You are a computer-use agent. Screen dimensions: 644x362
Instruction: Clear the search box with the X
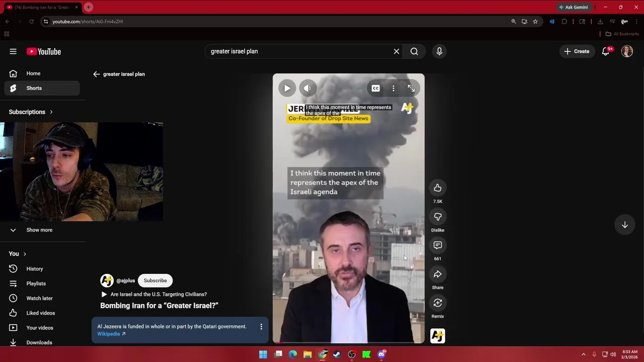(x=396, y=51)
